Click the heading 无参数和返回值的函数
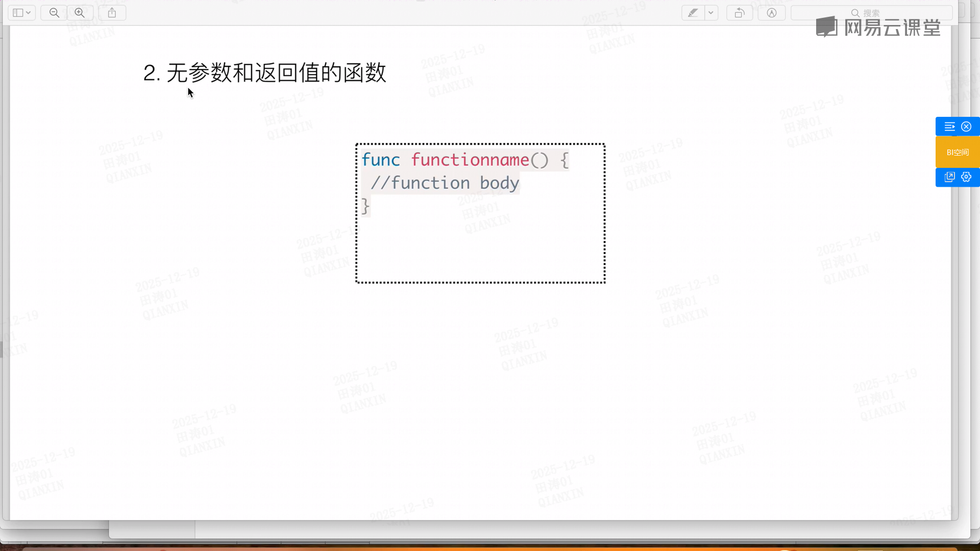This screenshot has width=980, height=551. click(x=264, y=72)
